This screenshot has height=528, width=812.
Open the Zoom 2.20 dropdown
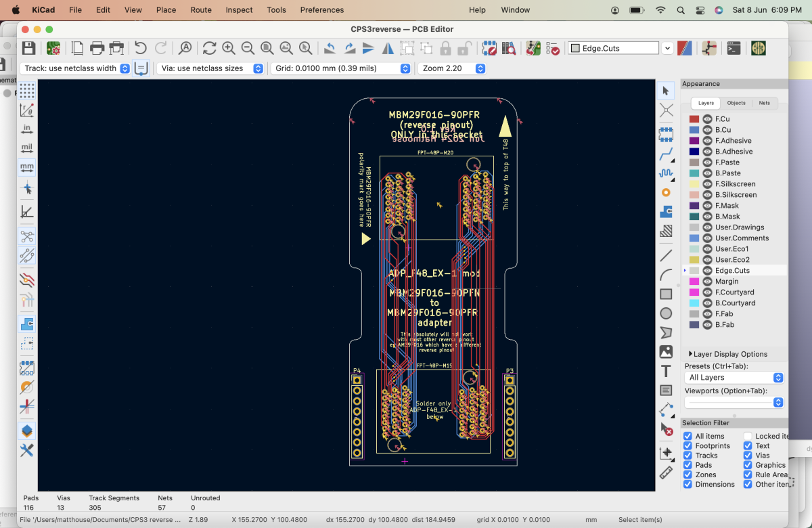pyautogui.click(x=452, y=68)
